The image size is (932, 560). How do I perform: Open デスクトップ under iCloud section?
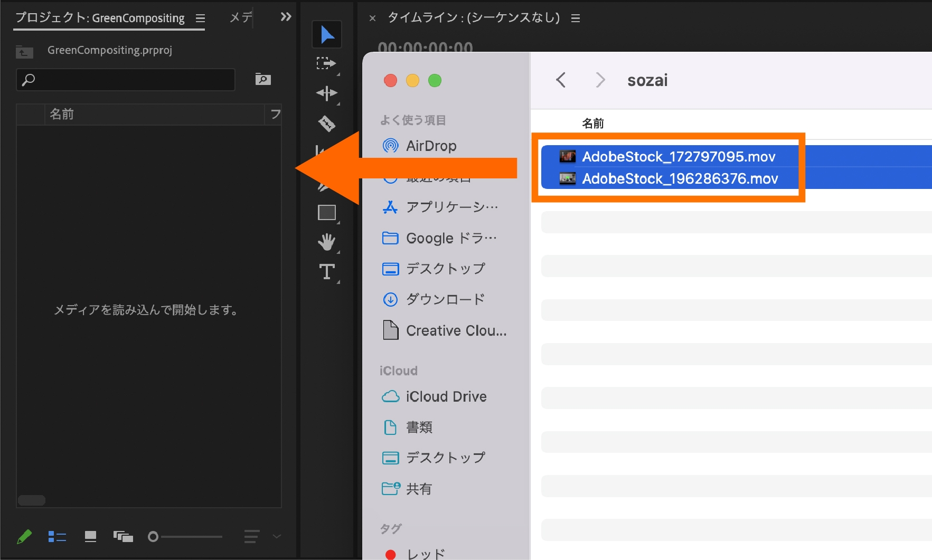point(434,458)
